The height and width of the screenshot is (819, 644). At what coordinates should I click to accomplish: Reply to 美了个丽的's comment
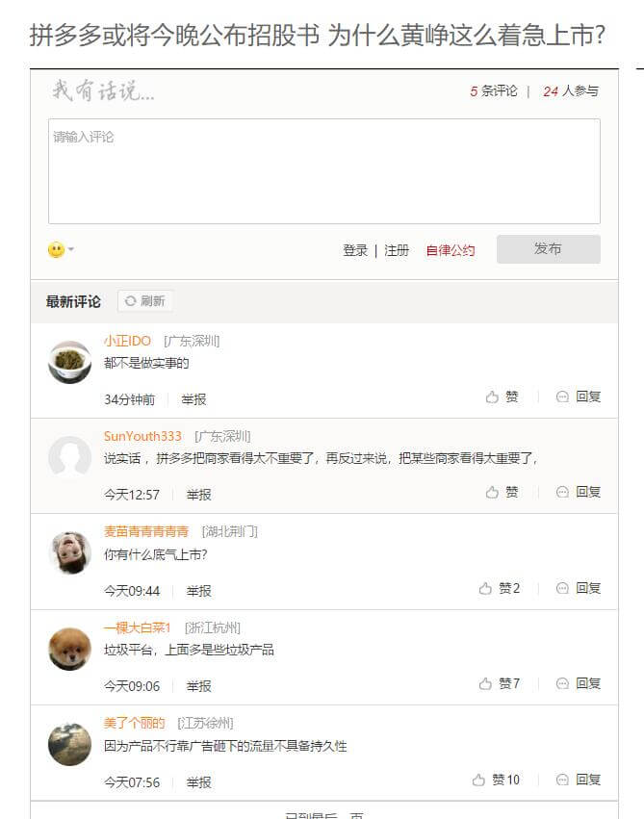coord(579,780)
